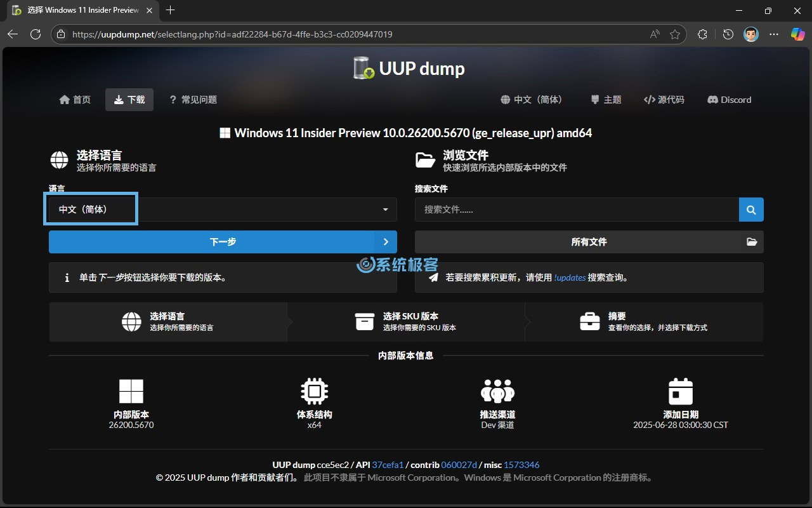The image size is (812, 508).
Task: Select the 选择语言 step item
Action: (167, 322)
